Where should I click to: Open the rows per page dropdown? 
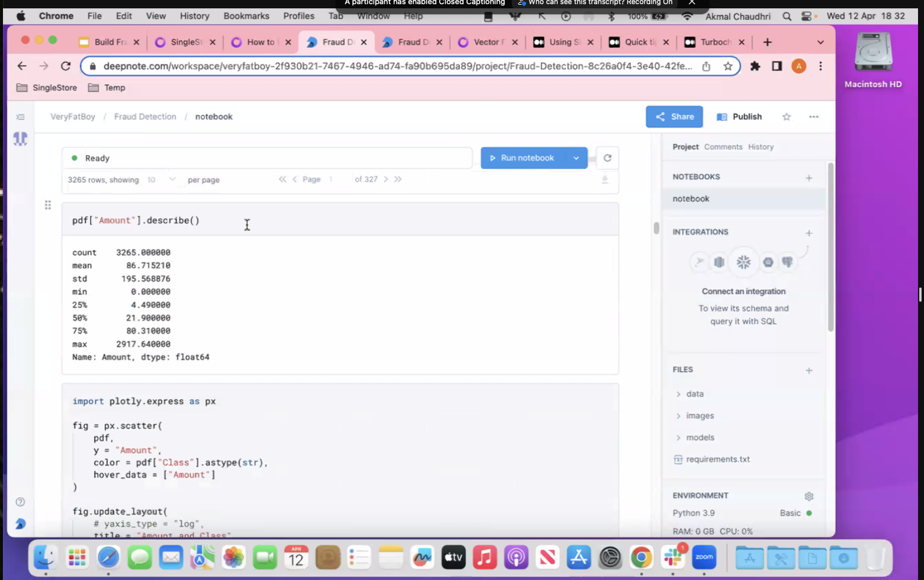point(162,180)
